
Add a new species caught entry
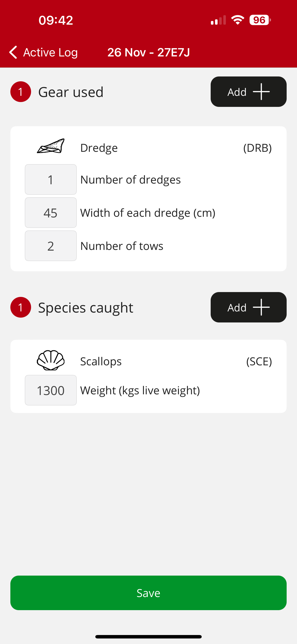(x=248, y=307)
